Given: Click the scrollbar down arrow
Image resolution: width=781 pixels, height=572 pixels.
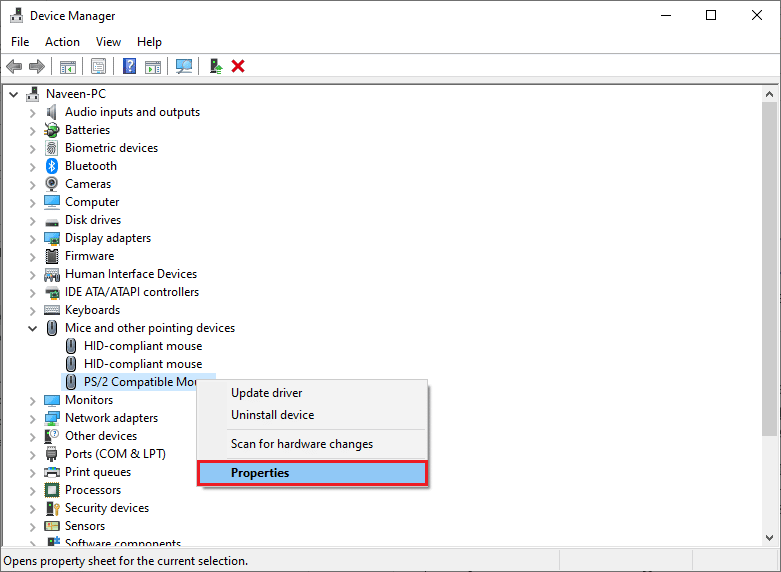Looking at the screenshot, I should click(x=769, y=537).
